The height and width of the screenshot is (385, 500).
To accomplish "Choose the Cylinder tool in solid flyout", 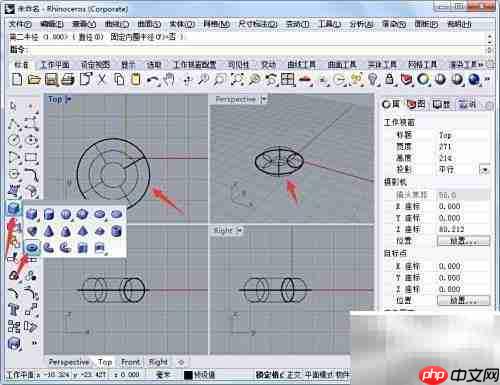I will [x=49, y=214].
